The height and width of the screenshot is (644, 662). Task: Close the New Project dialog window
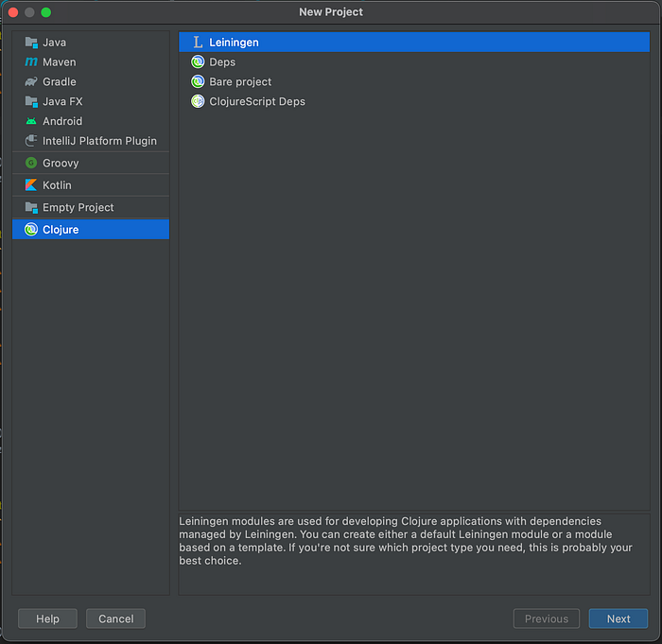point(13,12)
